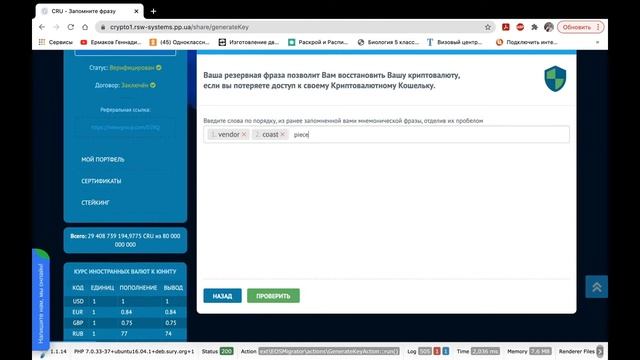Click the scroll-to-top double chevron button
The width and height of the screenshot is (640, 360).
coord(597,287)
